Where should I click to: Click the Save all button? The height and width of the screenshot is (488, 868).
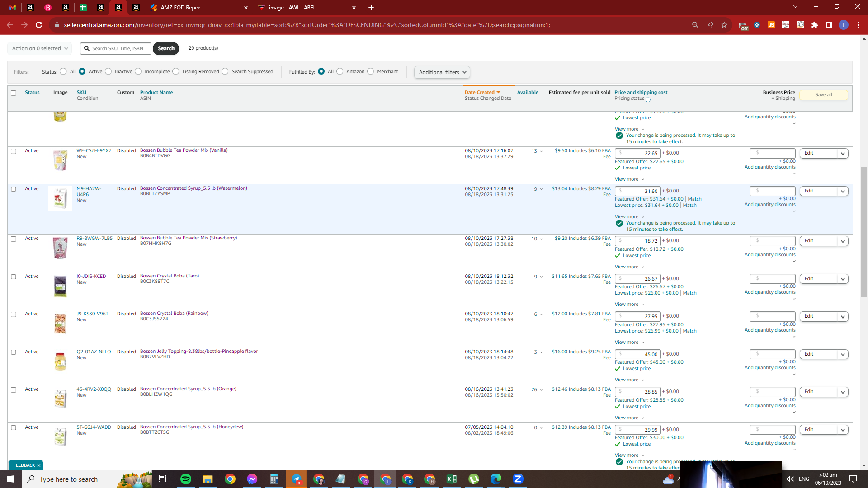(823, 95)
